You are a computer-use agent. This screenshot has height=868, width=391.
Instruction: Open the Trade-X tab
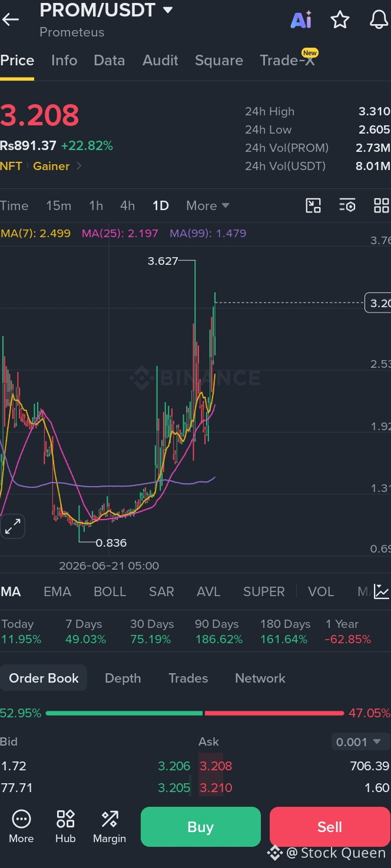(x=287, y=60)
